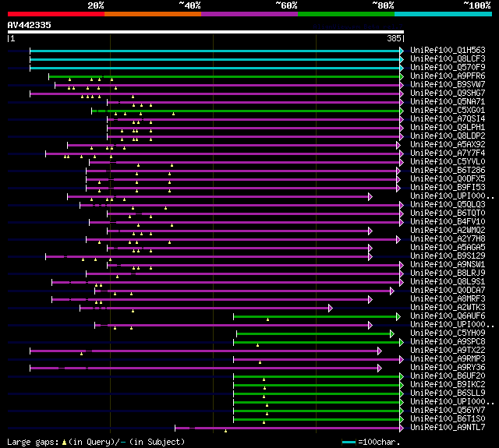This screenshot has width=499, height=448.
Task: Select the UniRef100_A2WTK3 label
Action: [x=448, y=308]
